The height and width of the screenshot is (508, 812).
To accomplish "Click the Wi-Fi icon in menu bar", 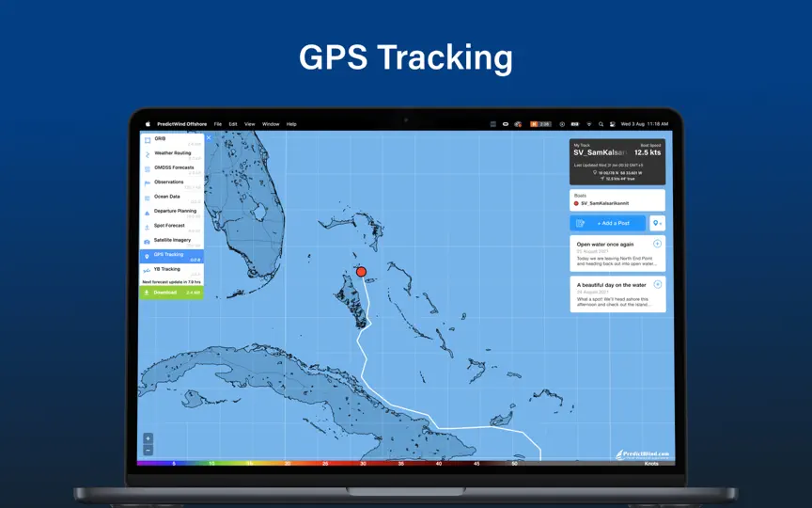I will point(589,124).
